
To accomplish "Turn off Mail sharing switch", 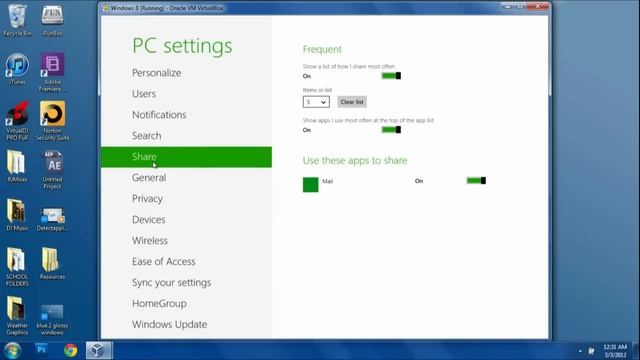I will [x=476, y=180].
